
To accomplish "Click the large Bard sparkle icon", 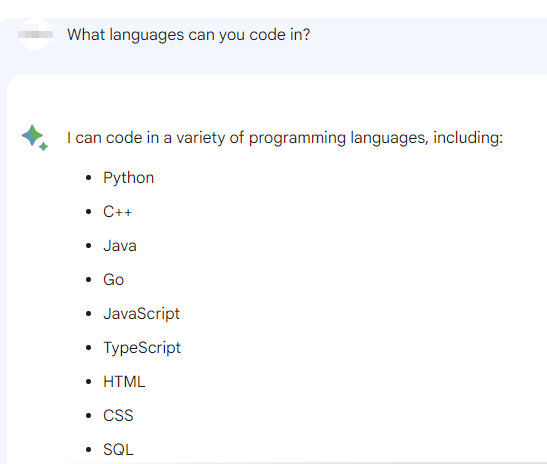I will pyautogui.click(x=32, y=135).
